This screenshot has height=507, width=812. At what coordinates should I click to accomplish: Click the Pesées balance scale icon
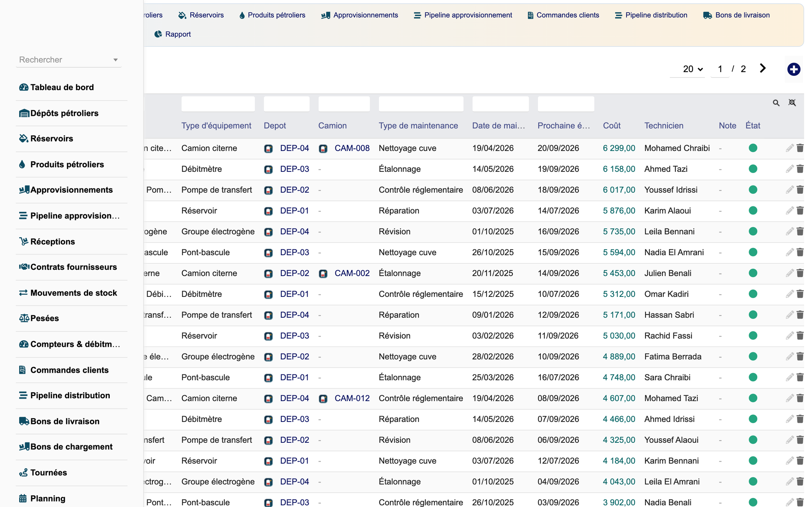coord(24,318)
